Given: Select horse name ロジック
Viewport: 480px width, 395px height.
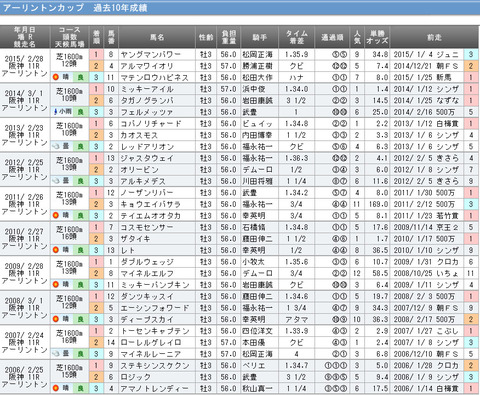Looking at the screenshot, I should [135, 377].
